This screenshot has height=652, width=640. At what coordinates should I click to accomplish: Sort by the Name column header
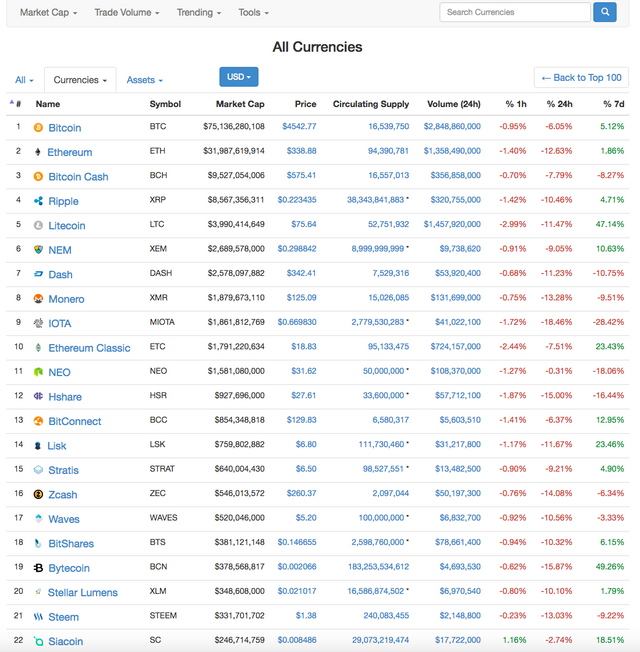click(48, 104)
